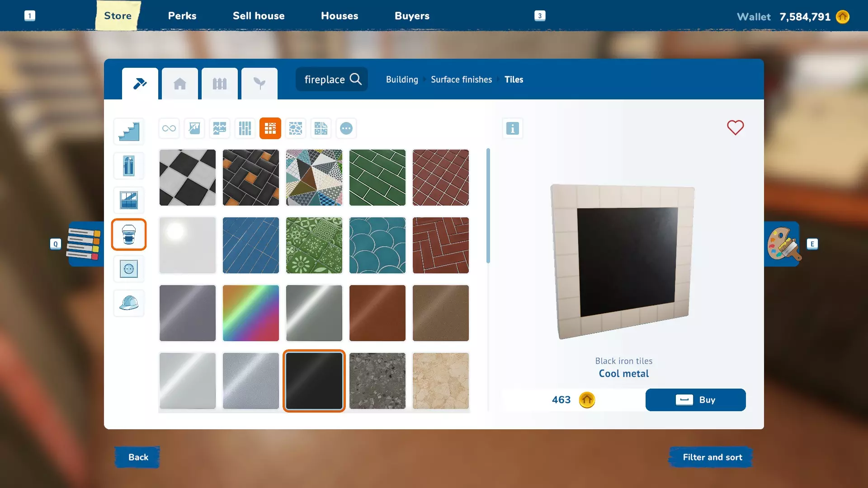
Task: Select the stairs sidebar category
Action: coord(129,131)
